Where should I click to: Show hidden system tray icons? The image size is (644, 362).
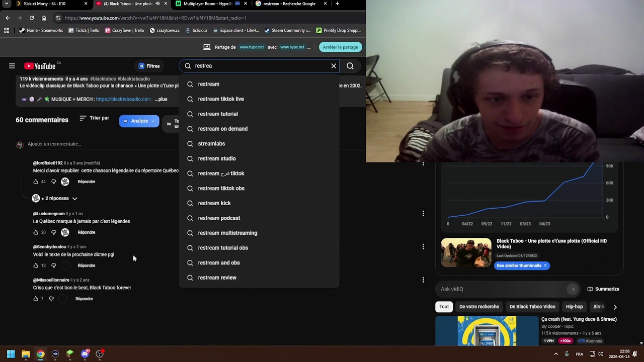pos(555,354)
